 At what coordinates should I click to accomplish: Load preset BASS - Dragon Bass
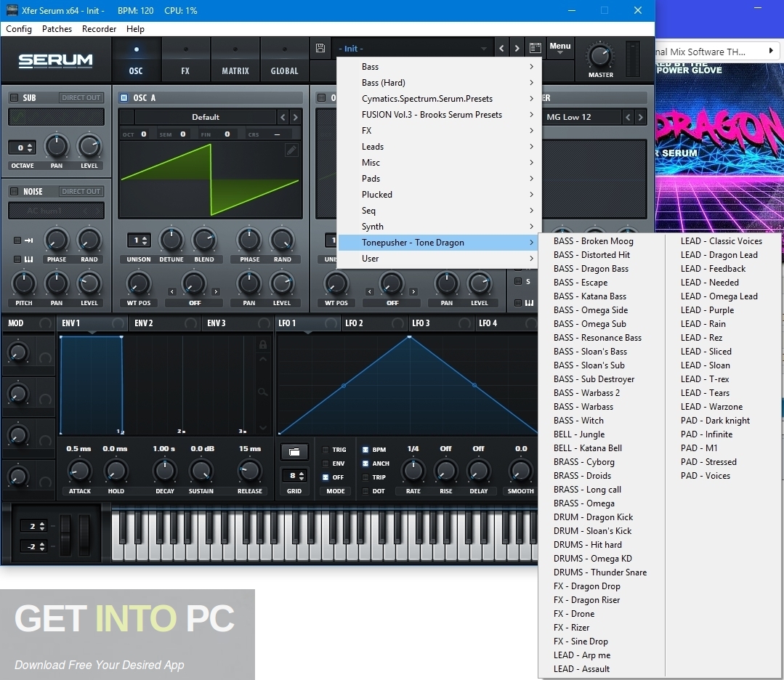(x=602, y=269)
